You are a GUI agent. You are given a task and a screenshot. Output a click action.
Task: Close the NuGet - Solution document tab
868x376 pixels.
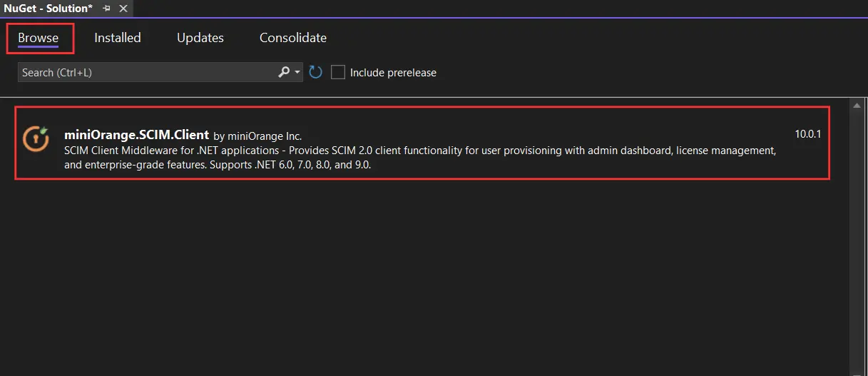pos(123,9)
